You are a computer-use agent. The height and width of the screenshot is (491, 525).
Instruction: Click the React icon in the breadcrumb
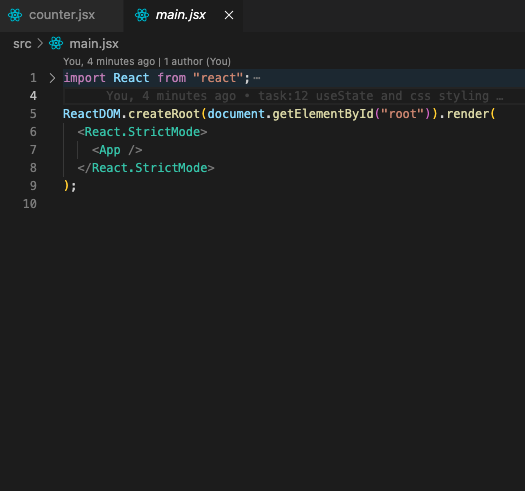[56, 44]
